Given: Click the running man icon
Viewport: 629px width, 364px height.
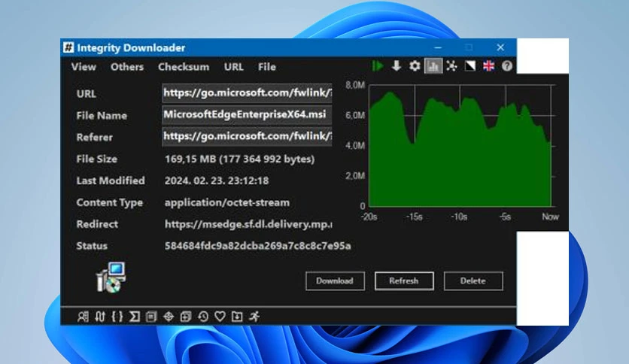Looking at the screenshot, I should pyautogui.click(x=254, y=317).
